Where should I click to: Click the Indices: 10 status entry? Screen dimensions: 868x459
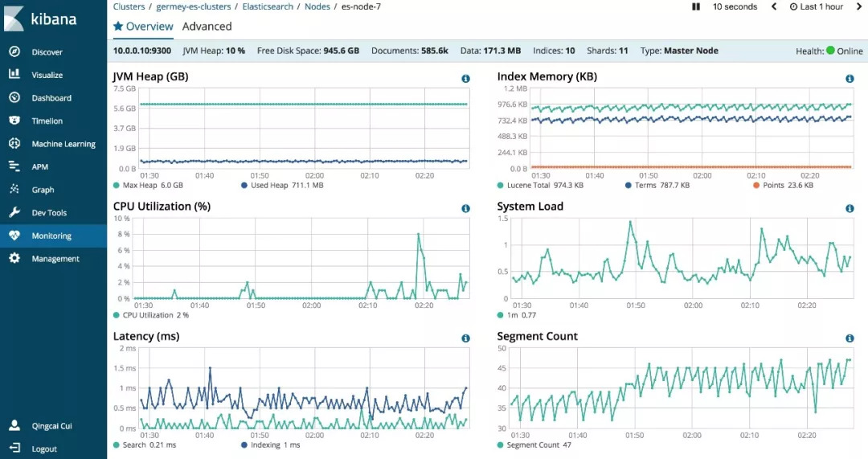[x=554, y=51]
